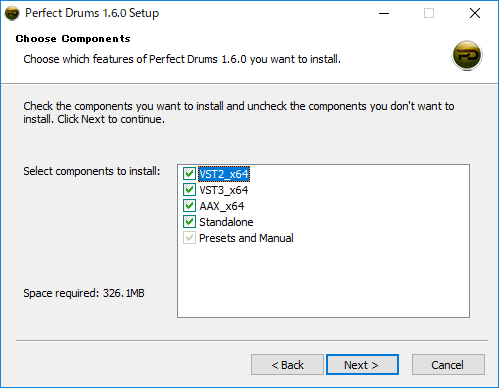Select the VST3_x64 component label
499x388 pixels.
point(224,190)
